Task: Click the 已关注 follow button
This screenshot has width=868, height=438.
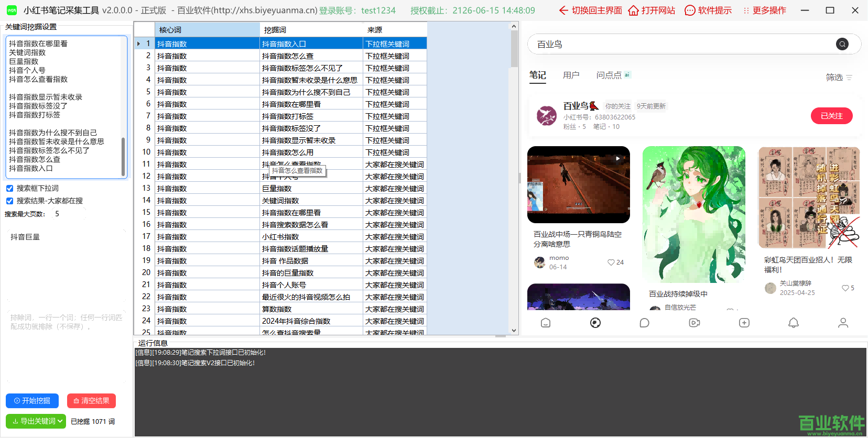Action: coord(832,116)
